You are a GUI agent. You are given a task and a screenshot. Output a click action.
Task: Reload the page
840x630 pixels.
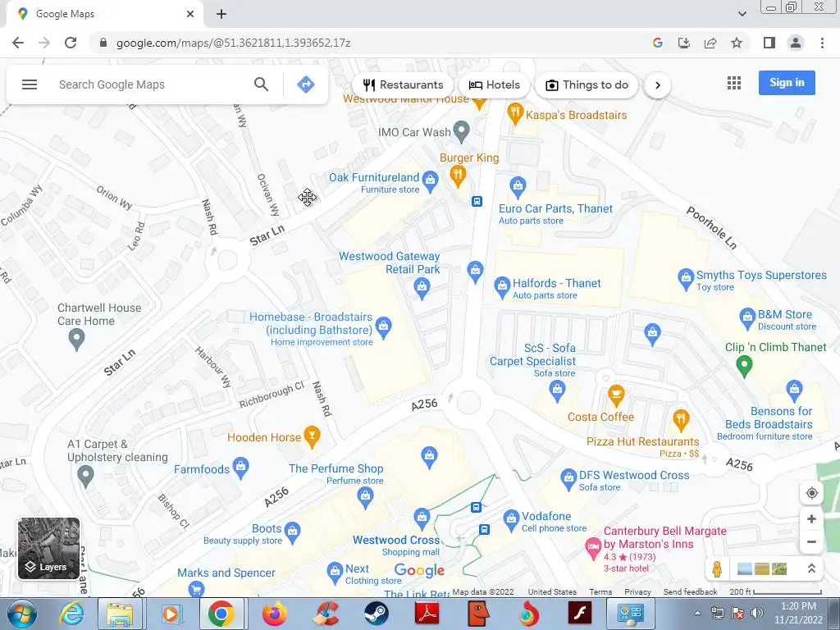pyautogui.click(x=71, y=43)
